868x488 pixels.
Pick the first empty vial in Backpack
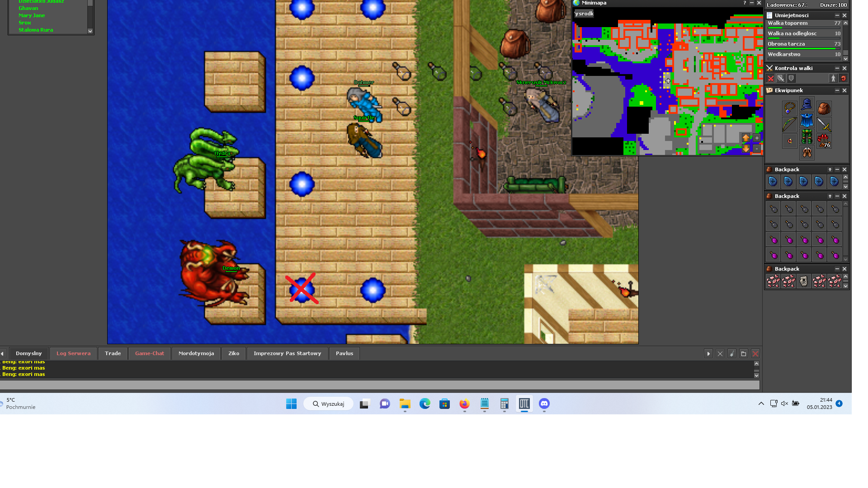[773, 209]
